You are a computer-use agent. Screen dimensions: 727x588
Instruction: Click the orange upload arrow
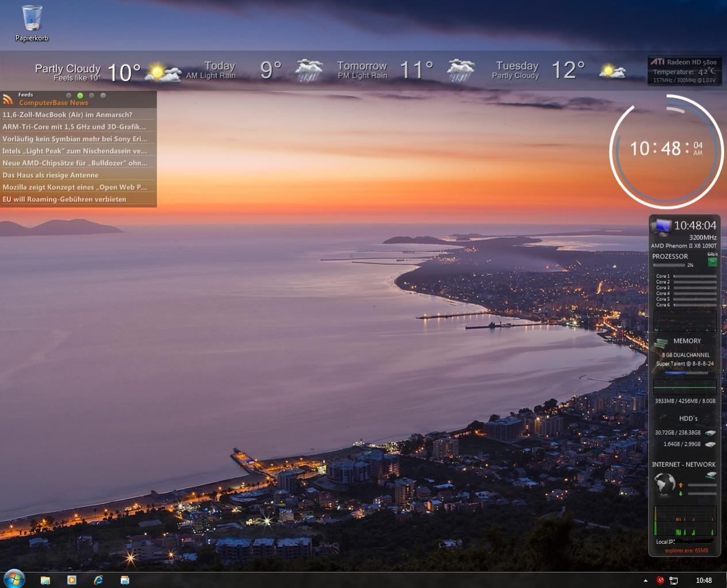tap(680, 485)
